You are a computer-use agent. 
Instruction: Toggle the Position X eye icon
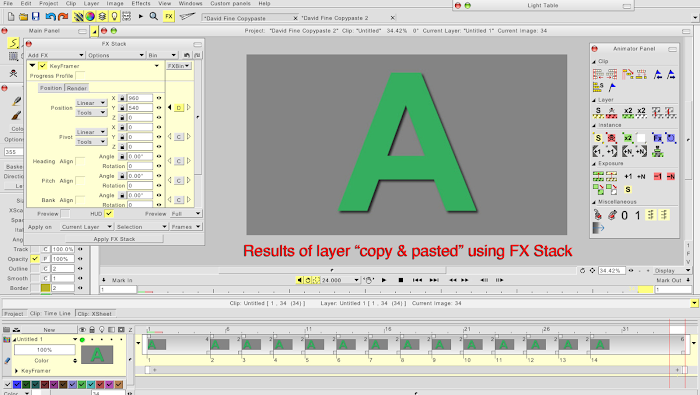pyautogui.click(x=158, y=98)
